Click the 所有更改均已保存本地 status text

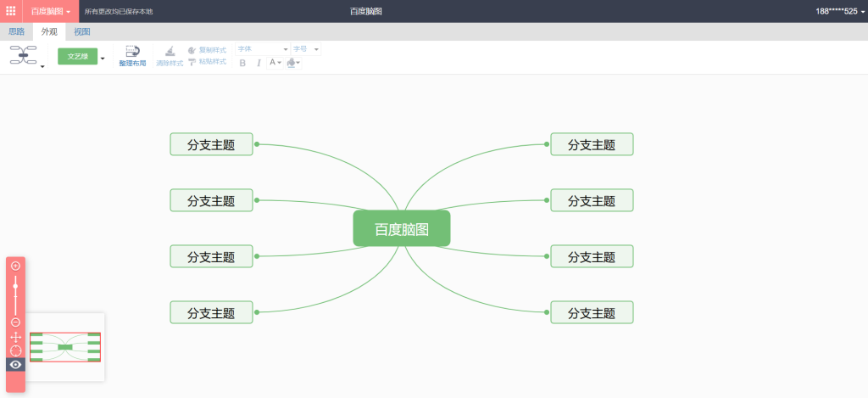tap(119, 11)
